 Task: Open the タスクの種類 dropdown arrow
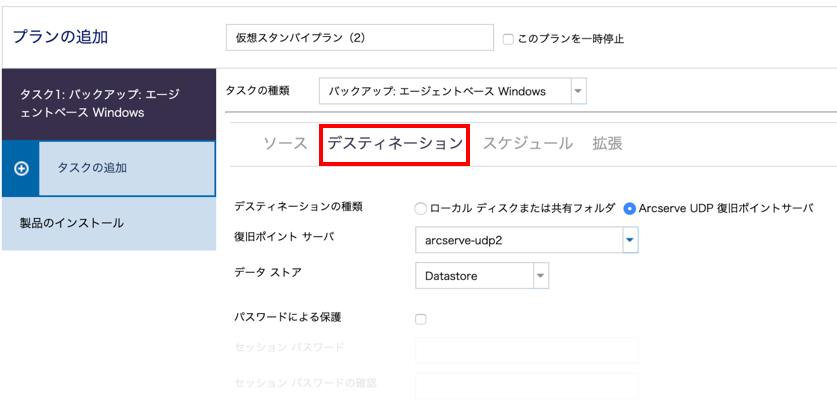click(579, 91)
